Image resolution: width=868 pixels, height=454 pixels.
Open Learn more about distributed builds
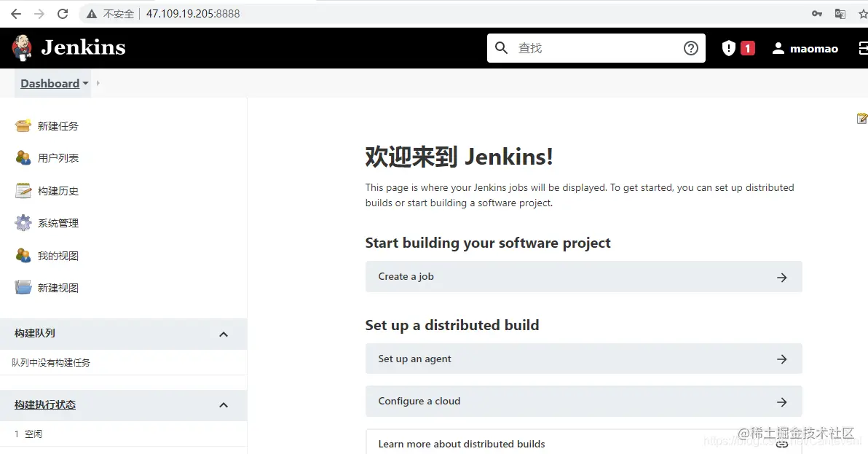point(583,442)
